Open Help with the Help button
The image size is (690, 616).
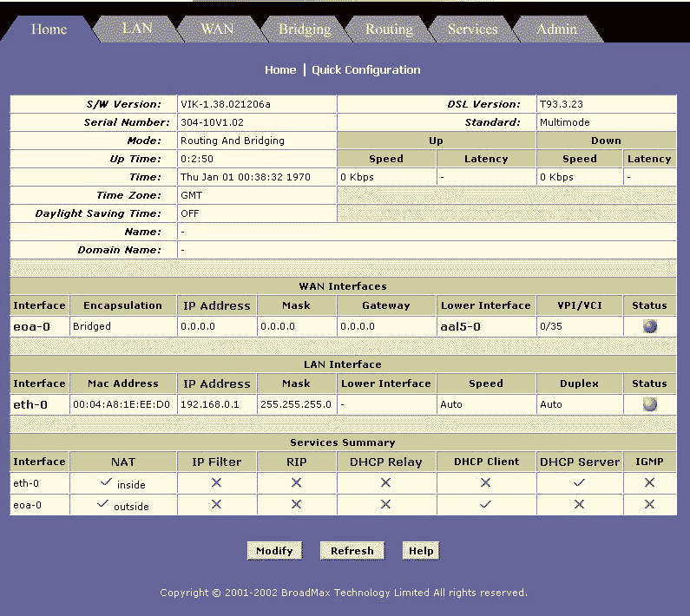click(421, 551)
